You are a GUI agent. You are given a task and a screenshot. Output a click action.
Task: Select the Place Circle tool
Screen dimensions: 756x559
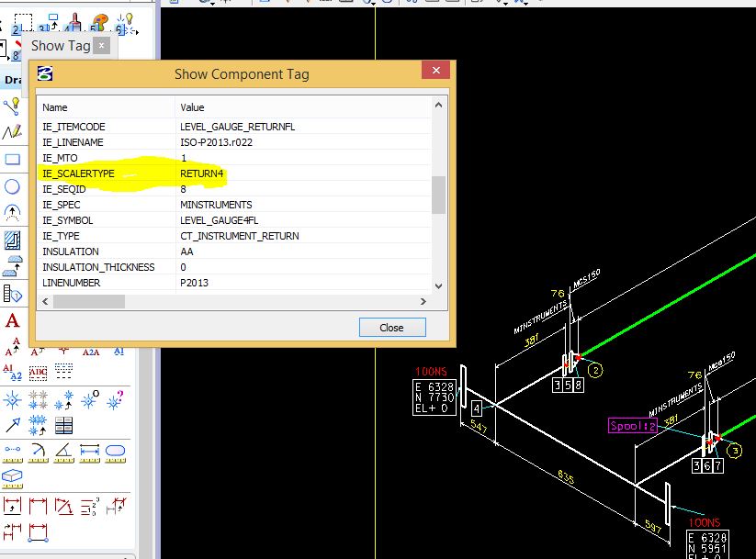(x=12, y=186)
